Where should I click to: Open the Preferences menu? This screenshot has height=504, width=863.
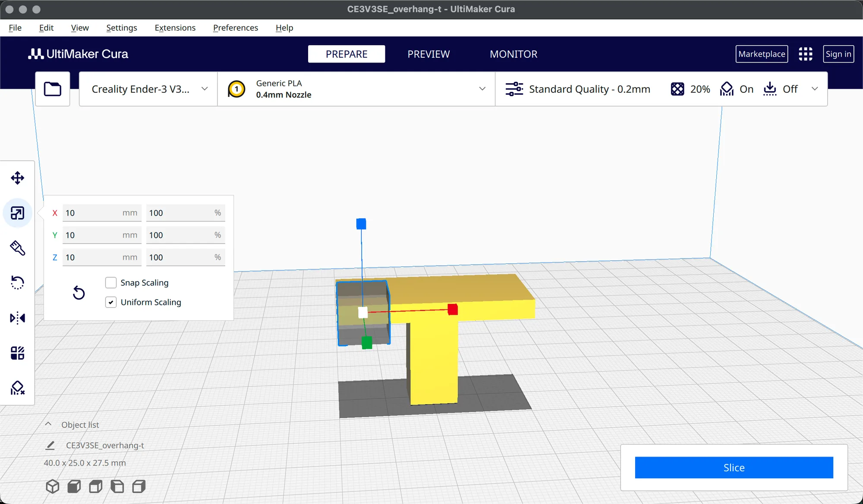click(x=236, y=28)
